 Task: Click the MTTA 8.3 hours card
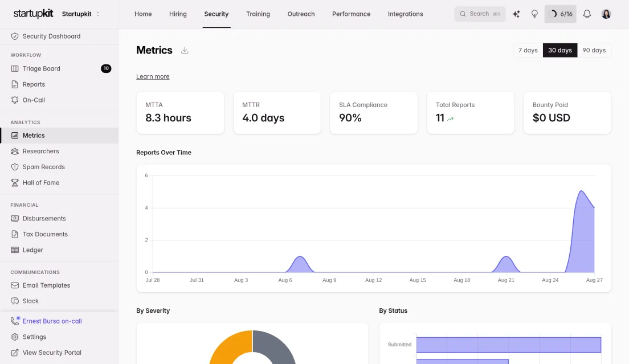(x=180, y=113)
